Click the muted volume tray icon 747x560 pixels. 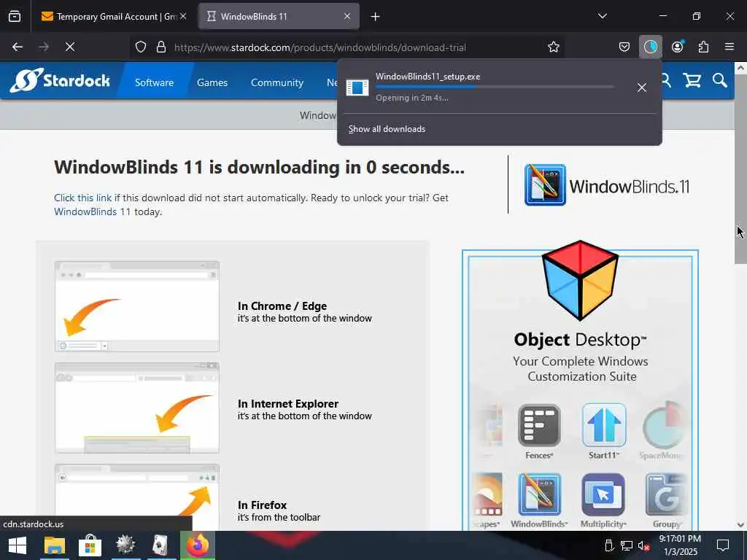pos(643,545)
